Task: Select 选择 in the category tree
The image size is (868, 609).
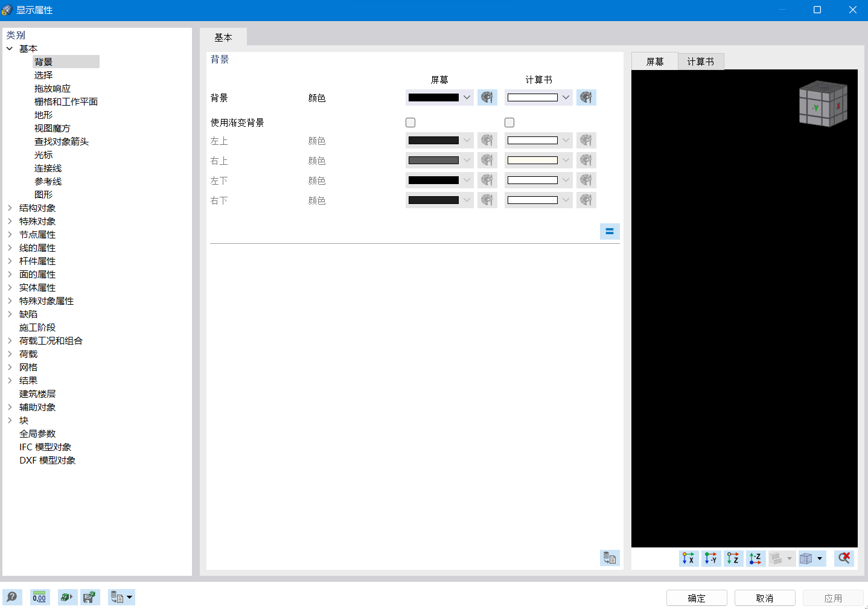Action: [x=43, y=75]
